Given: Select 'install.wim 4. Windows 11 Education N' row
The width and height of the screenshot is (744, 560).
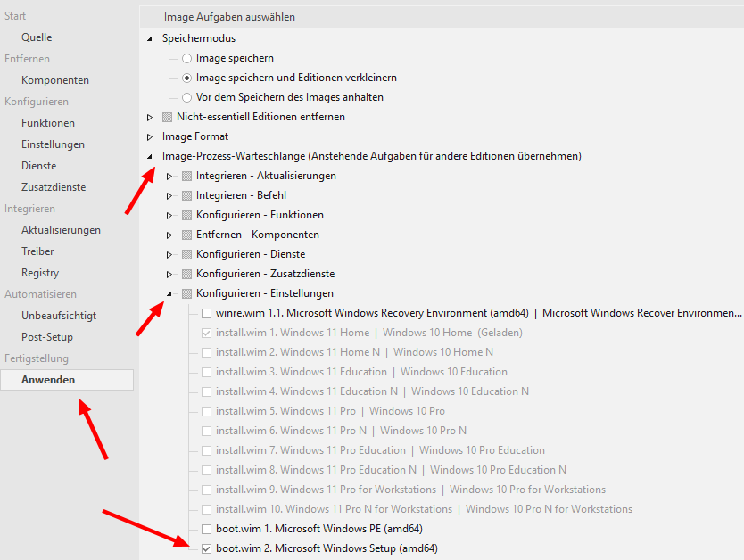Looking at the screenshot, I should 373,391.
